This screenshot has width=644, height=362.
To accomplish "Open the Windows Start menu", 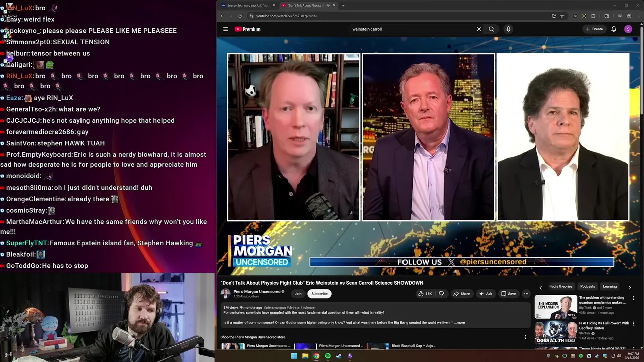I will [294, 356].
